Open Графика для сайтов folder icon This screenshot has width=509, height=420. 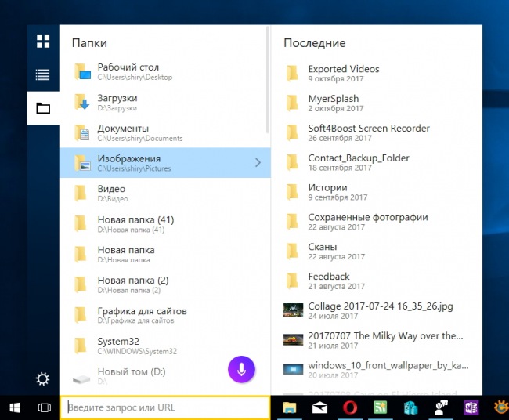(80, 315)
